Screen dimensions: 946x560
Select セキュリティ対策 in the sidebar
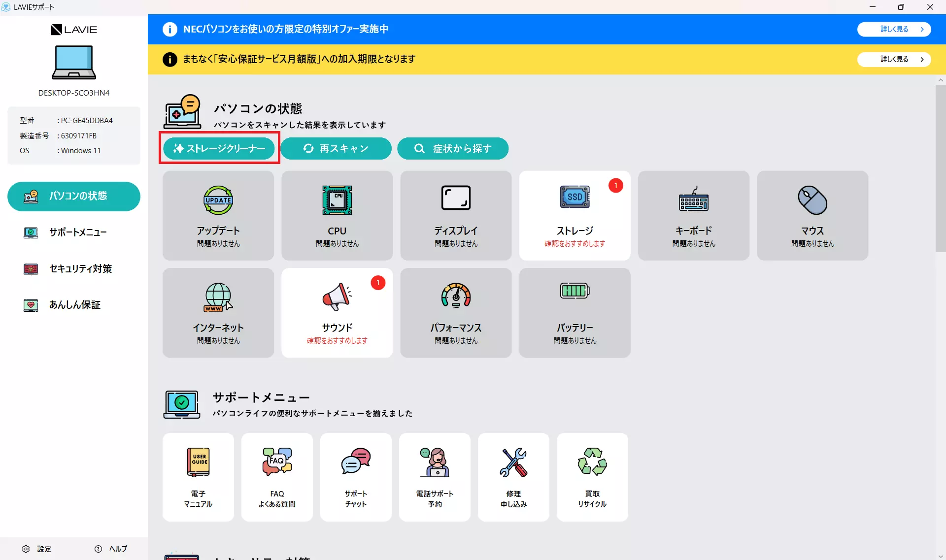(x=74, y=269)
